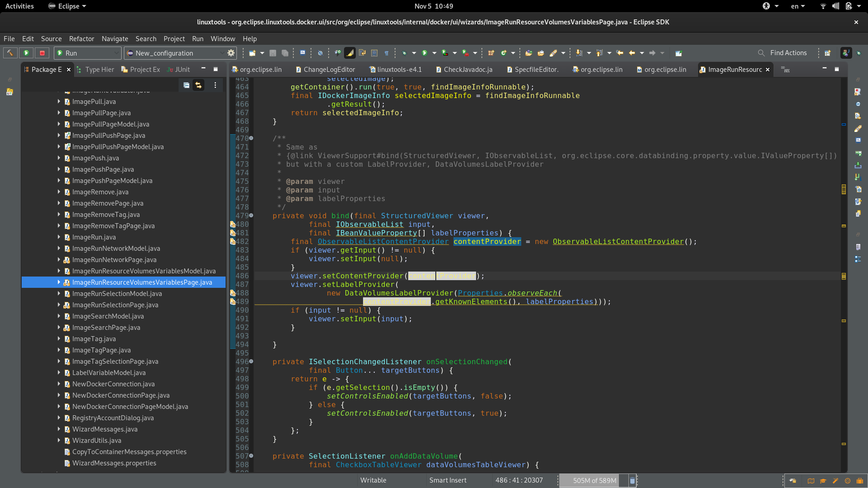The height and width of the screenshot is (488, 868).
Task: Click the Debug bug icon
Action: tap(404, 53)
